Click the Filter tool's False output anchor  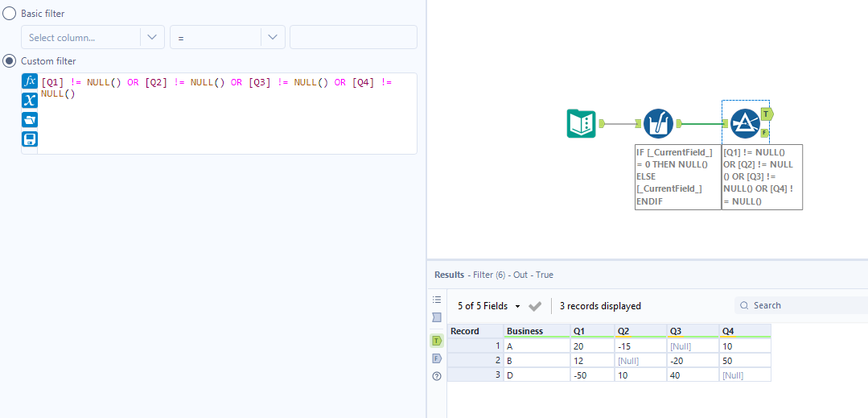[x=764, y=133]
